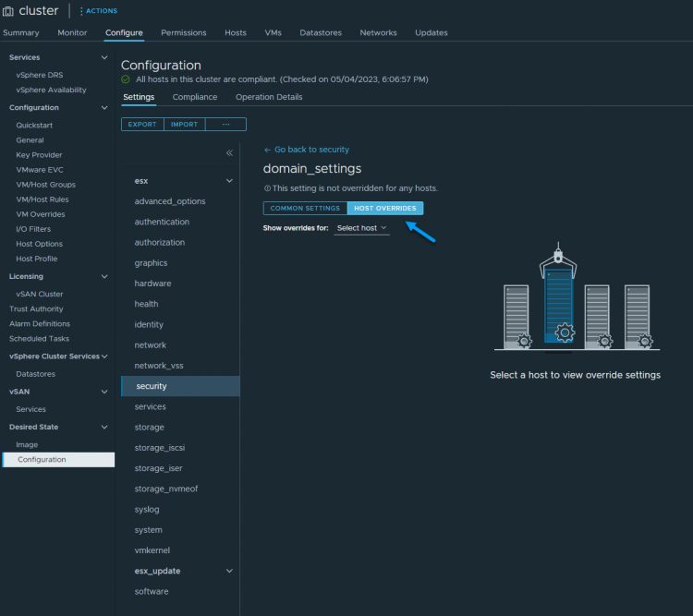693x616 pixels.
Task: Switch to the Permissions tab
Action: tap(184, 32)
